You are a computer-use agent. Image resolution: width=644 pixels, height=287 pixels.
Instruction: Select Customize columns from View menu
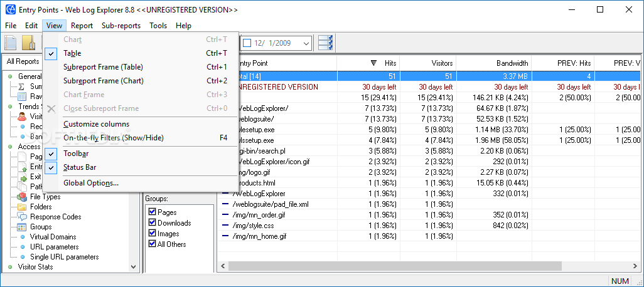click(x=141, y=124)
